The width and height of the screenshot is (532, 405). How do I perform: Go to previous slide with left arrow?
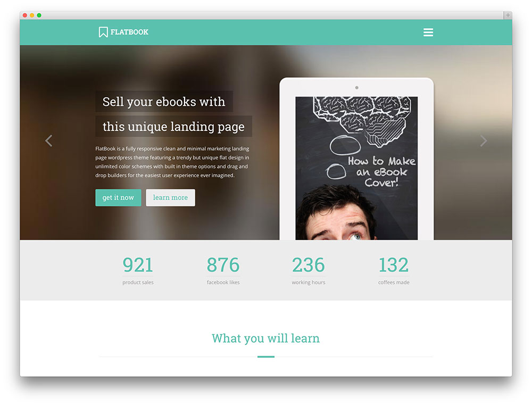point(48,141)
